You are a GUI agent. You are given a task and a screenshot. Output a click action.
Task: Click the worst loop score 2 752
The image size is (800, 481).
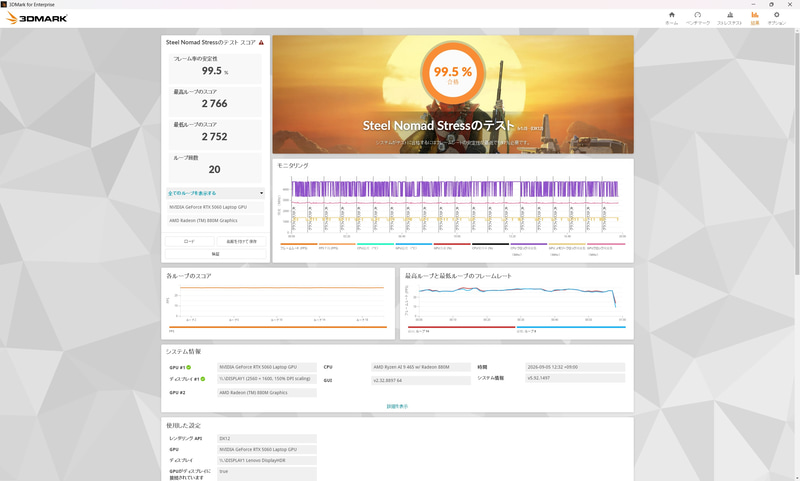214,137
